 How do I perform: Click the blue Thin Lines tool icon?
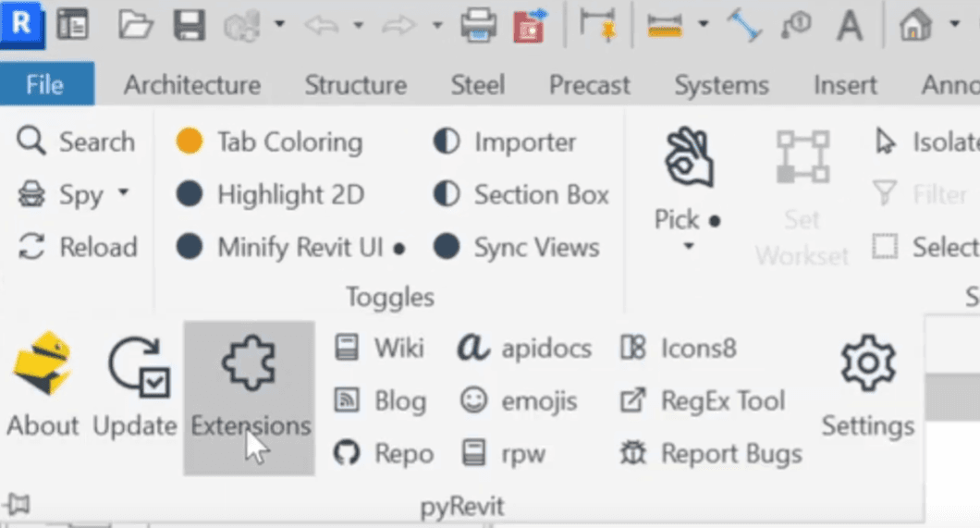pyautogui.click(x=744, y=26)
